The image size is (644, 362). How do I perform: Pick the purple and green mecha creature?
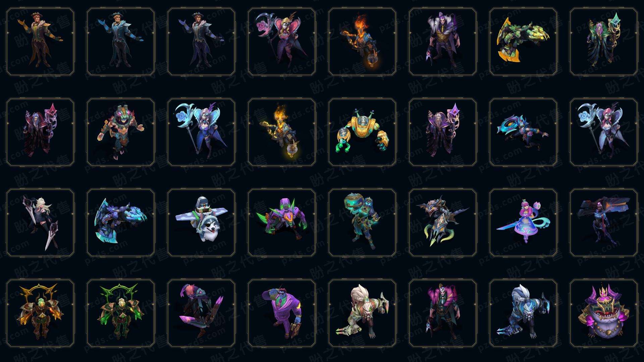coord(282,223)
